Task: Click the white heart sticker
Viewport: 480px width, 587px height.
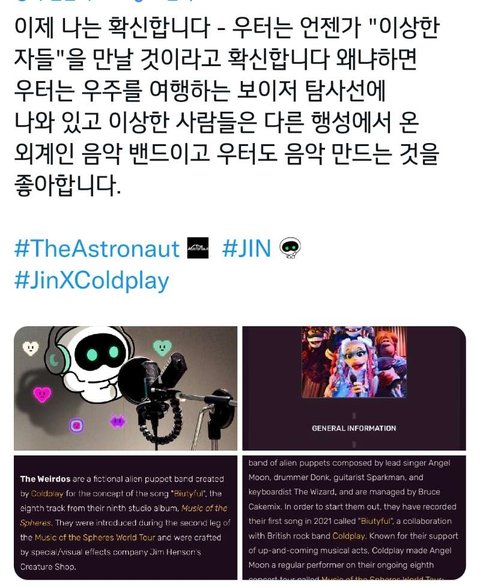Action: pyautogui.click(x=31, y=348)
